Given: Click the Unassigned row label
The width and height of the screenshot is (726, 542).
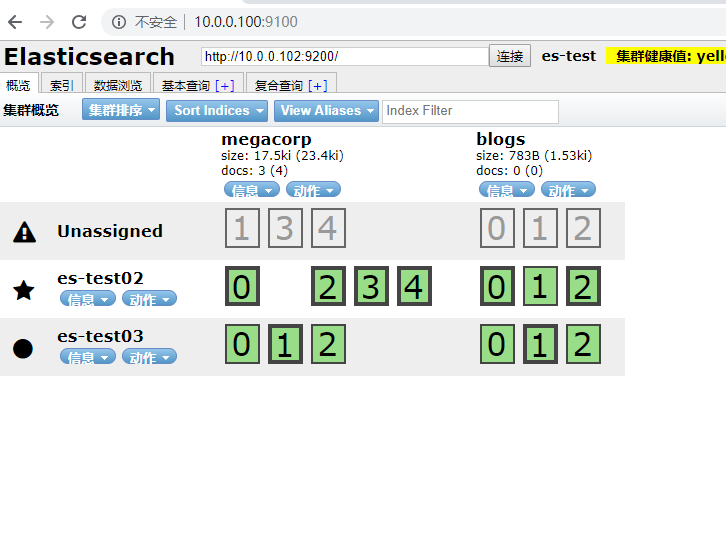Looking at the screenshot, I should [110, 231].
